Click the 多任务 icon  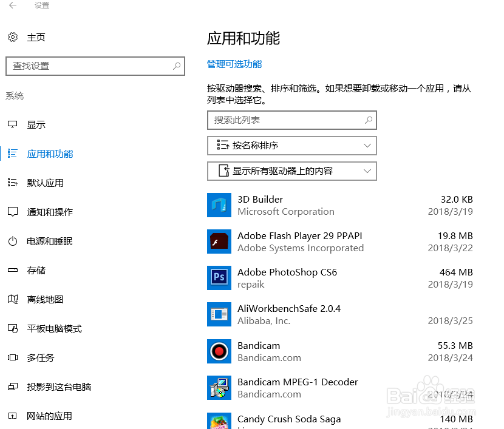point(13,357)
